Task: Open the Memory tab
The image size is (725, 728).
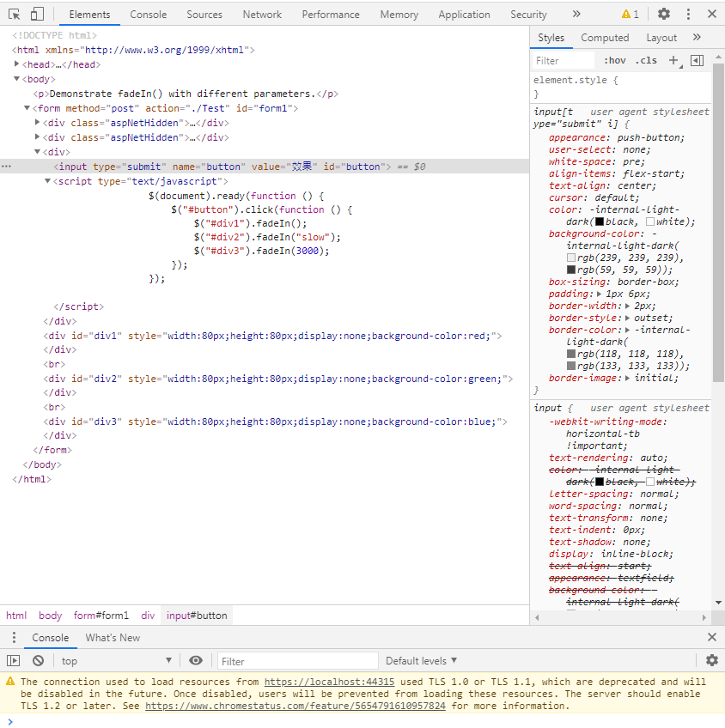Action: (x=399, y=15)
